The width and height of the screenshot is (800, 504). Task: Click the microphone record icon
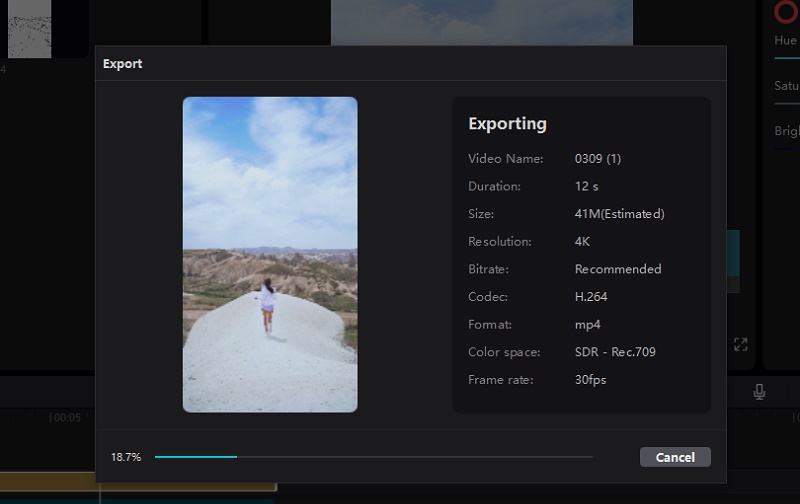[x=759, y=392]
